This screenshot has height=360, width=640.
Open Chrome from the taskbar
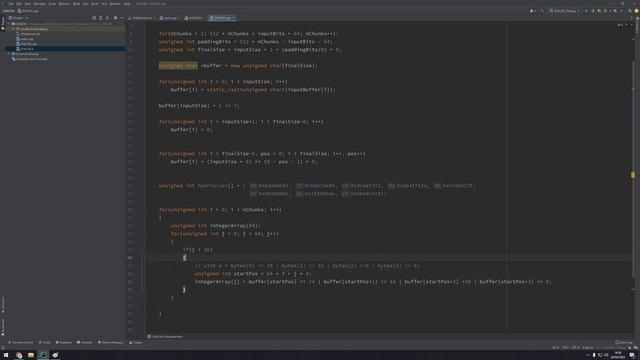click(x=19, y=356)
